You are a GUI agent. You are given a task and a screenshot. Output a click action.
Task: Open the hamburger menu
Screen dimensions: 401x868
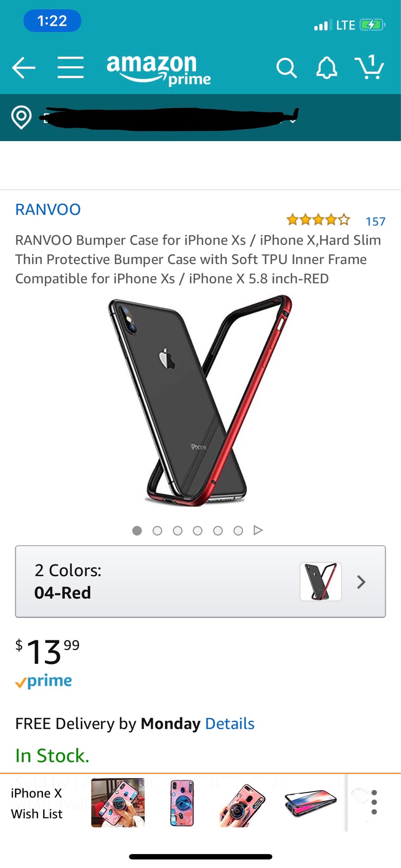click(70, 67)
